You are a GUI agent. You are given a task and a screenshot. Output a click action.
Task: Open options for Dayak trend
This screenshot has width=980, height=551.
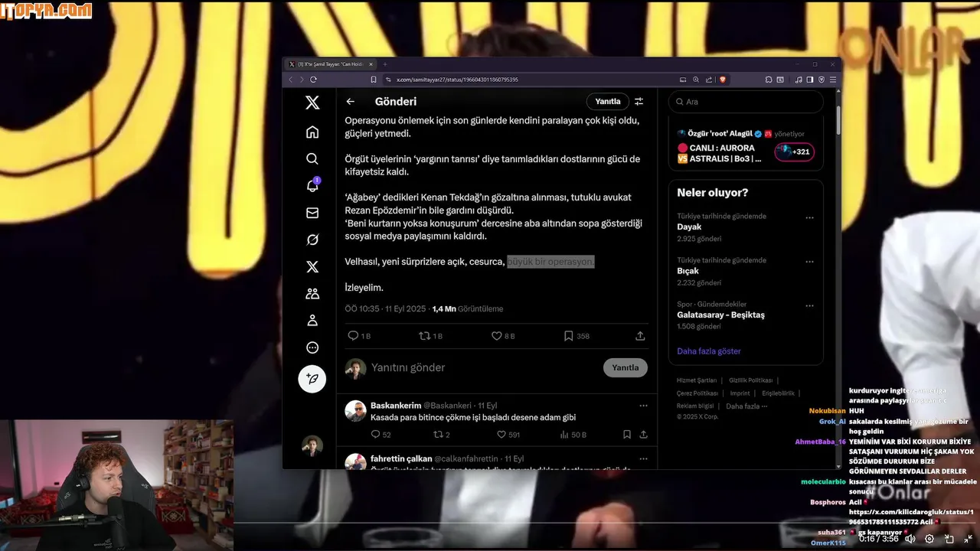click(809, 217)
